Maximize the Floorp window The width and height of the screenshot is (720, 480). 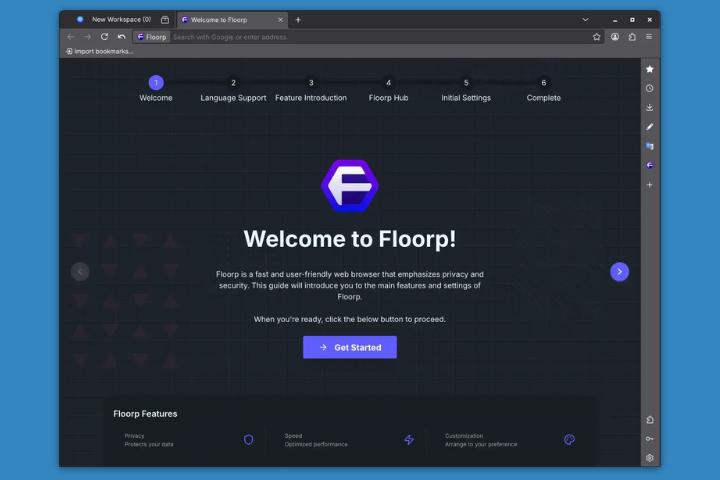(632, 20)
